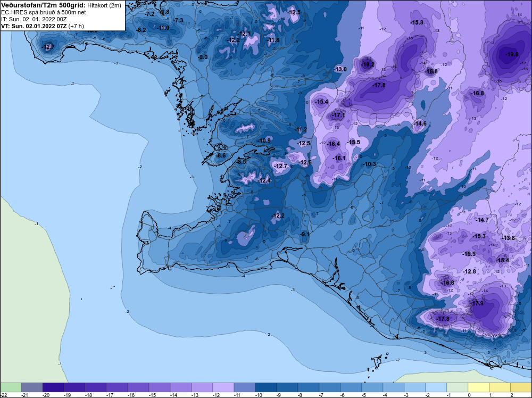Click the 'IT: Sun. 02. 01. 2022 00Z' line
The height and width of the screenshot is (398, 532).
[x=34, y=19]
